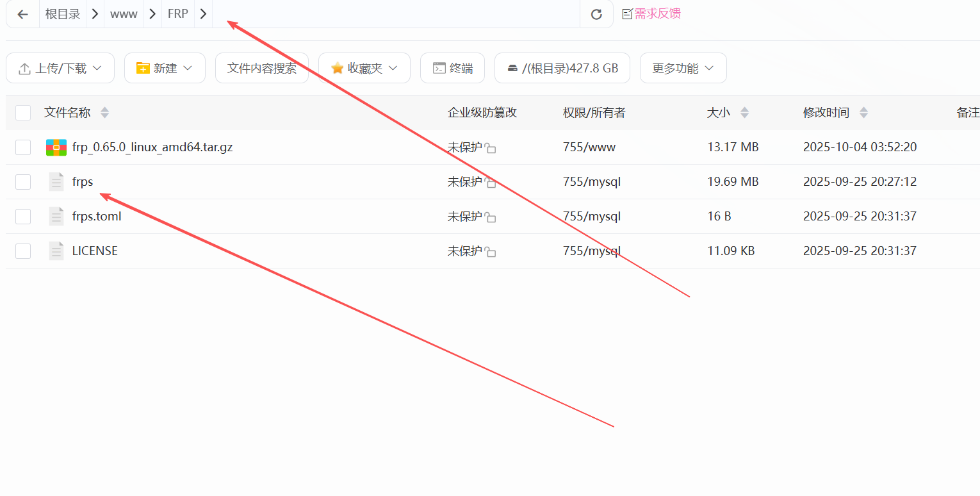Check the checkbox for the frps row

[x=23, y=181]
